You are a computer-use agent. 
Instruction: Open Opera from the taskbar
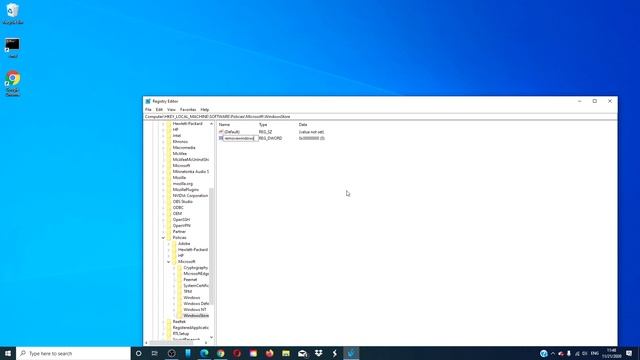[237, 353]
